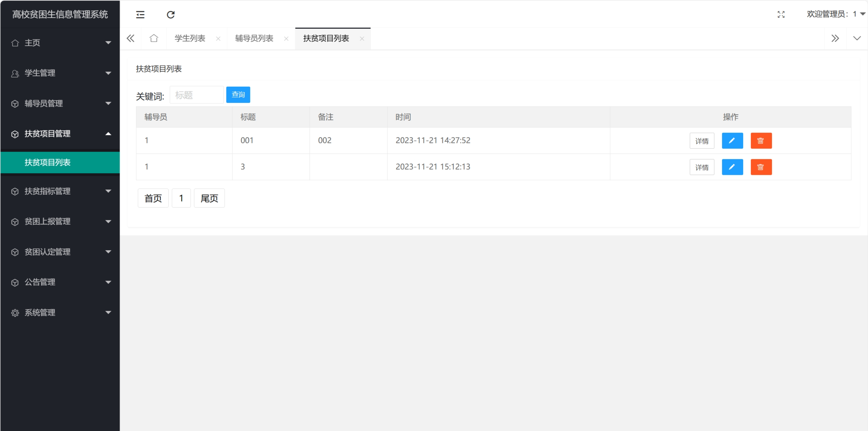
Task: Collapse the sidebar with the menu fold icon
Action: tap(140, 14)
